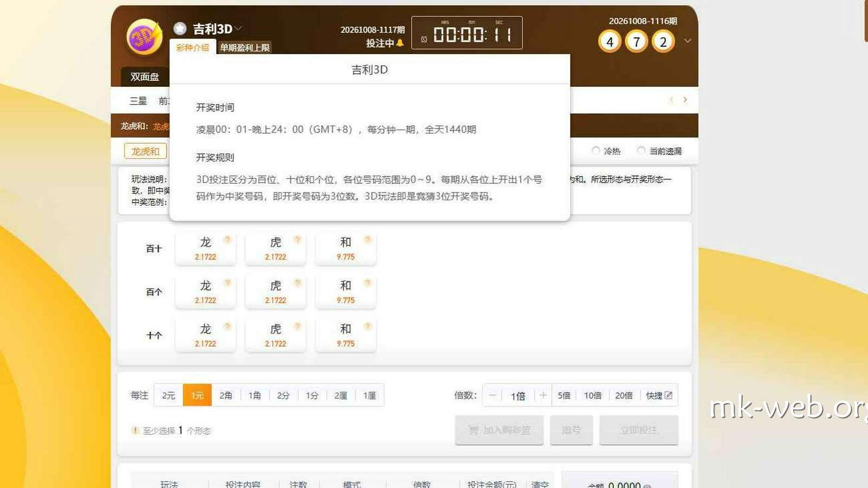Select the 龙虎和 play type button
Screen dimensions: 868x488
click(145, 151)
